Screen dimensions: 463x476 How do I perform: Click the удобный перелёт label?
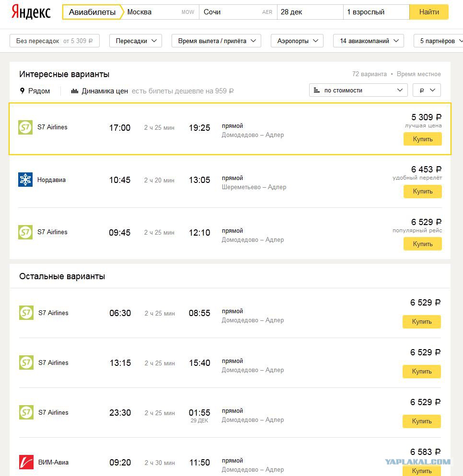[x=417, y=178]
